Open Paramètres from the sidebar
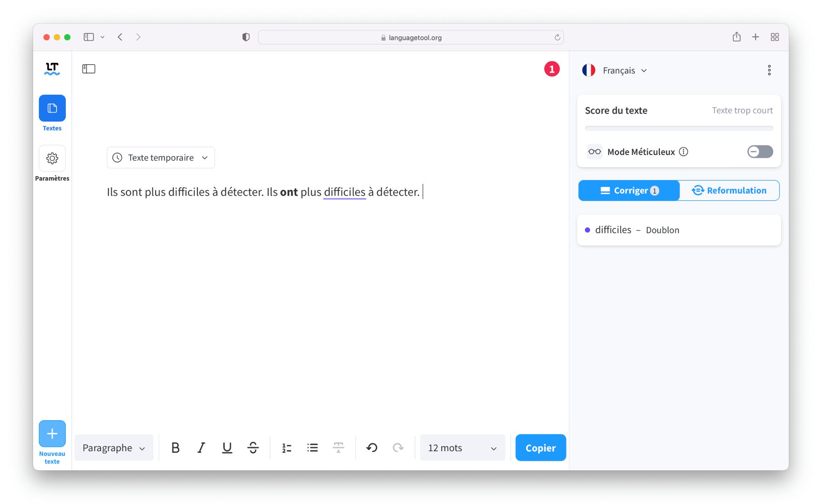 point(52,158)
